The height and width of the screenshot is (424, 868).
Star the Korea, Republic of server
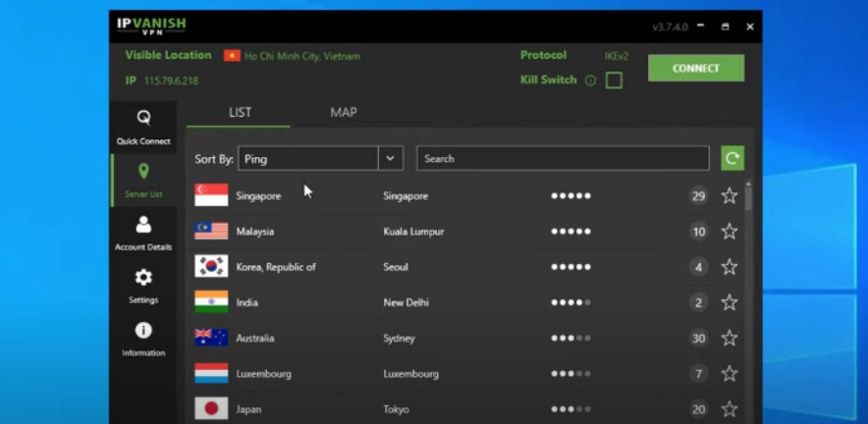click(730, 267)
